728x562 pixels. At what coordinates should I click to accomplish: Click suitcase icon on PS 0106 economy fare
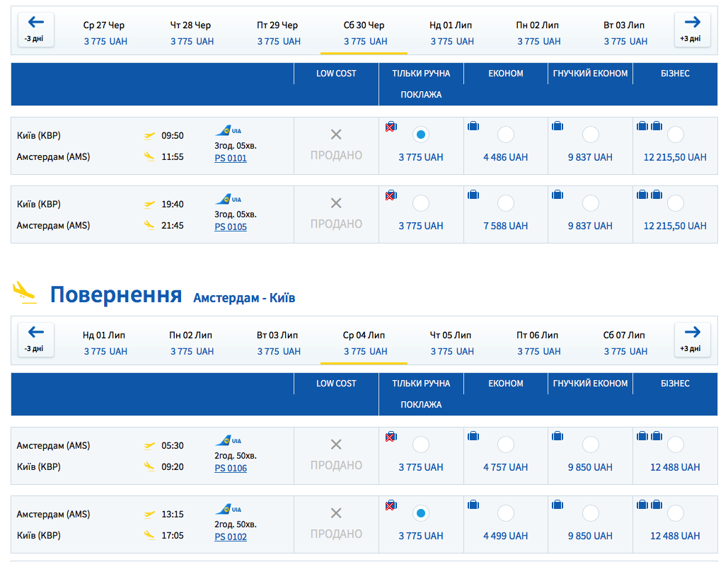[473, 437]
